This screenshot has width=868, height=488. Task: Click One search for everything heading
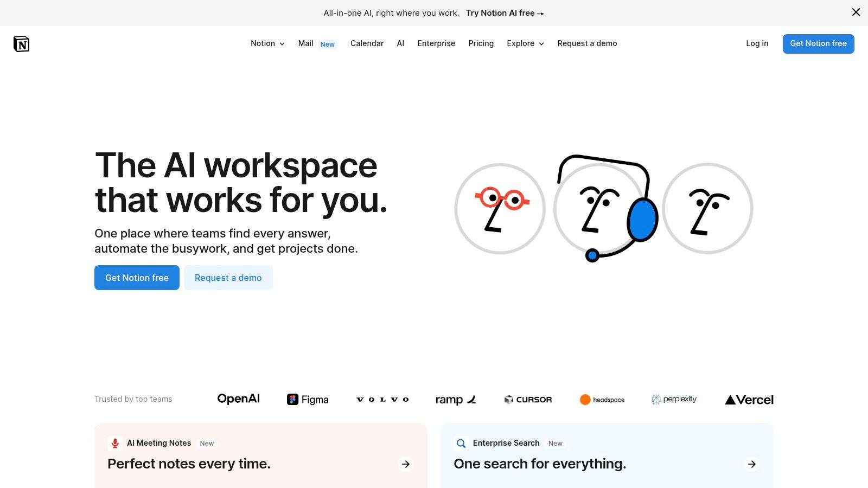tap(540, 464)
